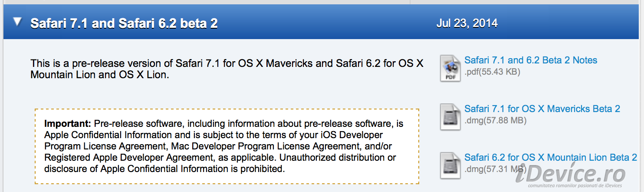The image size is (644, 192).
Task: Click the .dmg(57.88 MB) file size label
Action: 495,121
